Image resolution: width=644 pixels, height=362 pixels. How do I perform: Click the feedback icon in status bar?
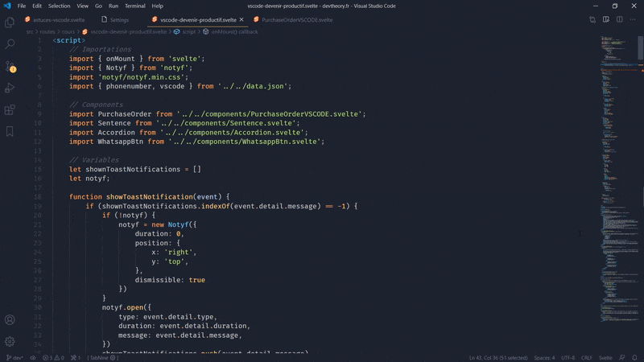[621, 358]
